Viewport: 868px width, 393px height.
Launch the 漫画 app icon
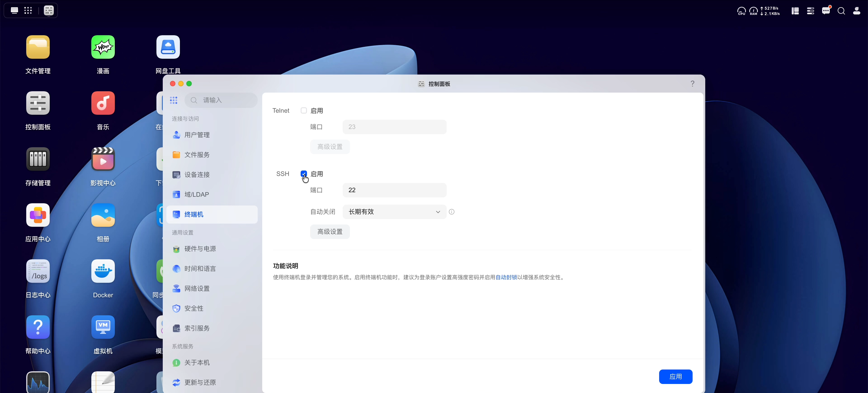coord(103,47)
